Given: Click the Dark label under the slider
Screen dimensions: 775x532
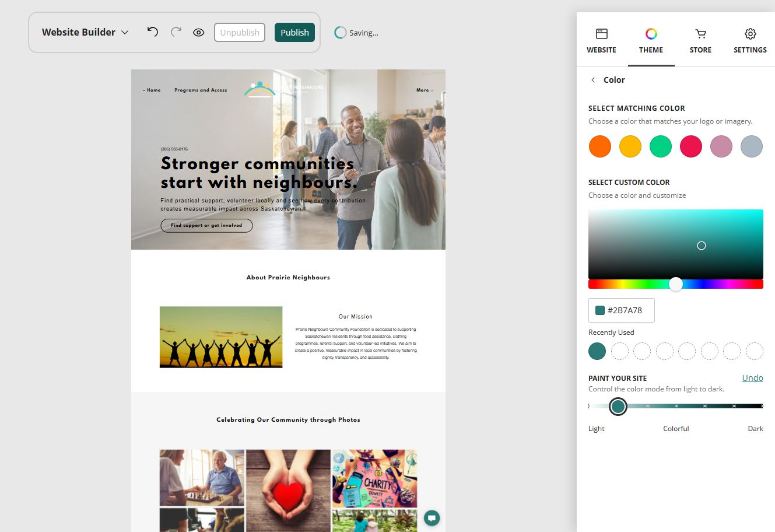Looking at the screenshot, I should pos(755,429).
